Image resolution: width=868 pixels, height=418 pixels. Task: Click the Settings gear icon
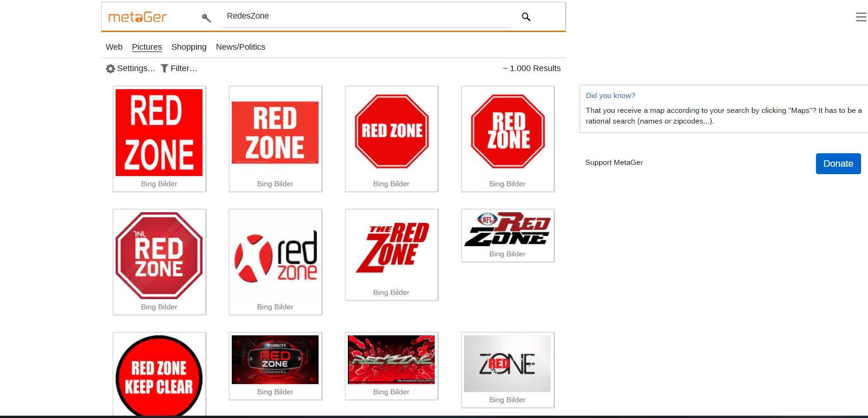coord(111,69)
